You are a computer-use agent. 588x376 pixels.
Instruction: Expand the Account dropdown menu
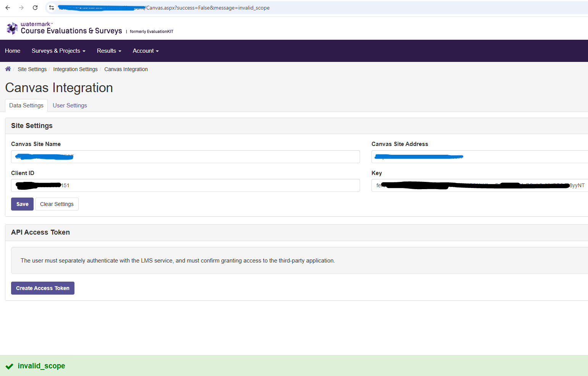[145, 51]
